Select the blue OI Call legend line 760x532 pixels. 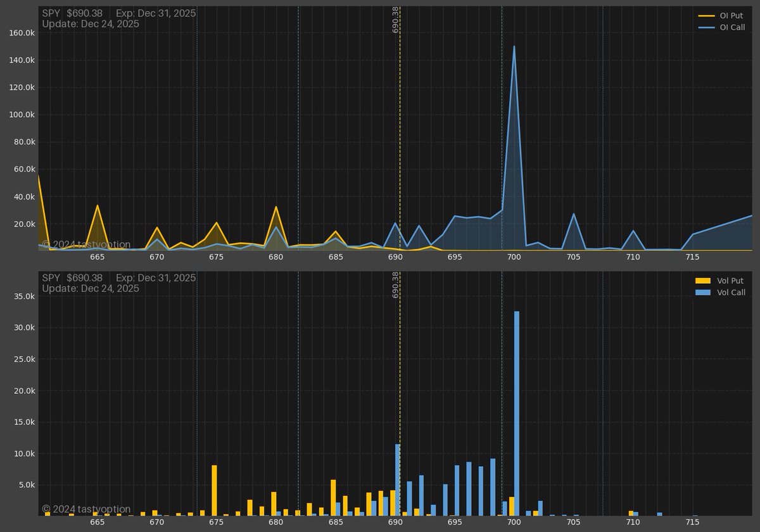(x=706, y=27)
